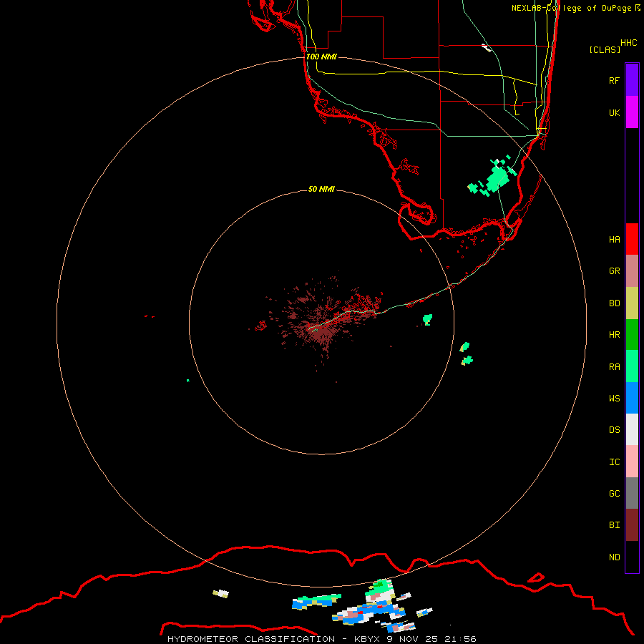Click the "UK" legend label
This screenshot has height=644, width=644.
pos(614,112)
